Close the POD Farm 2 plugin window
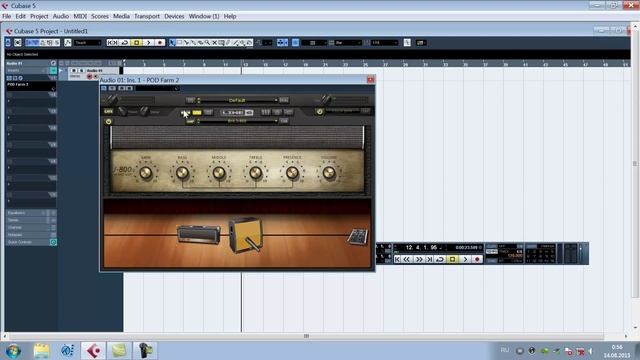The height and width of the screenshot is (360, 640). click(x=370, y=80)
